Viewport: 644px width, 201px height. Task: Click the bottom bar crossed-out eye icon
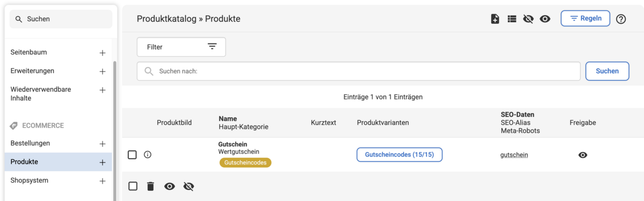(188, 187)
